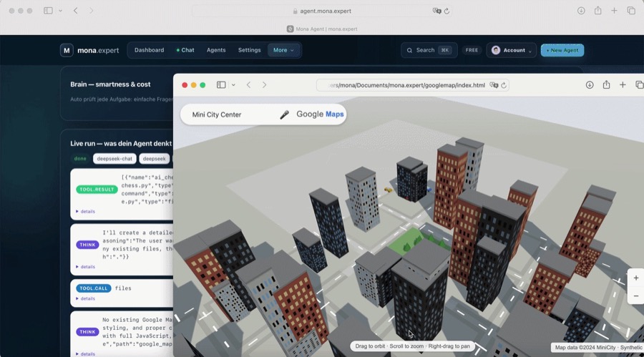Go to the Settings tab
The image size is (644, 357).
click(249, 50)
